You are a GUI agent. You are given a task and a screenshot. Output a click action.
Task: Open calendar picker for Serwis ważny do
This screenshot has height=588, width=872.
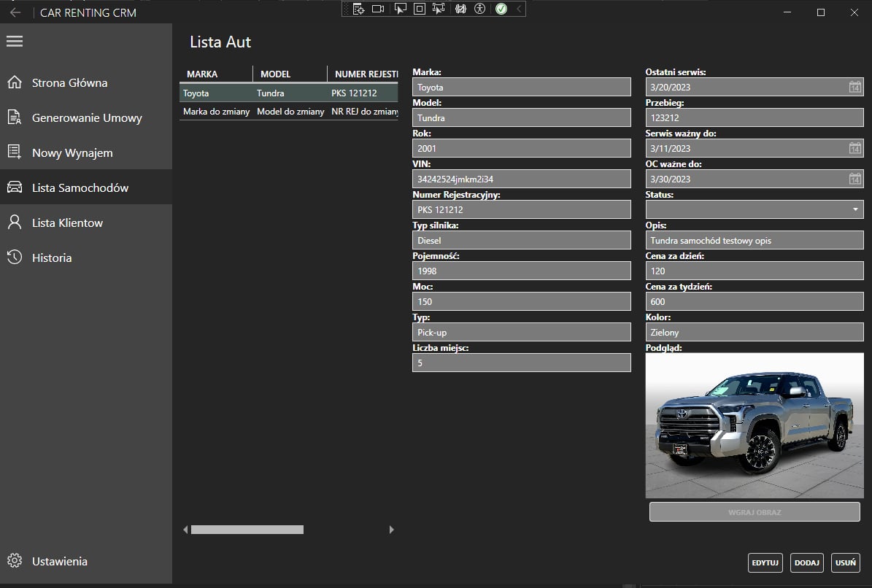854,148
